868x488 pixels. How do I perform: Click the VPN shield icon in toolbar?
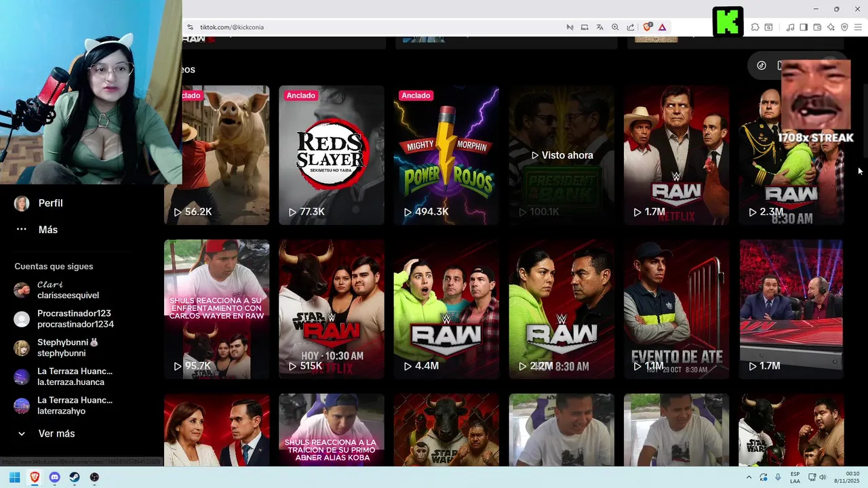844,27
